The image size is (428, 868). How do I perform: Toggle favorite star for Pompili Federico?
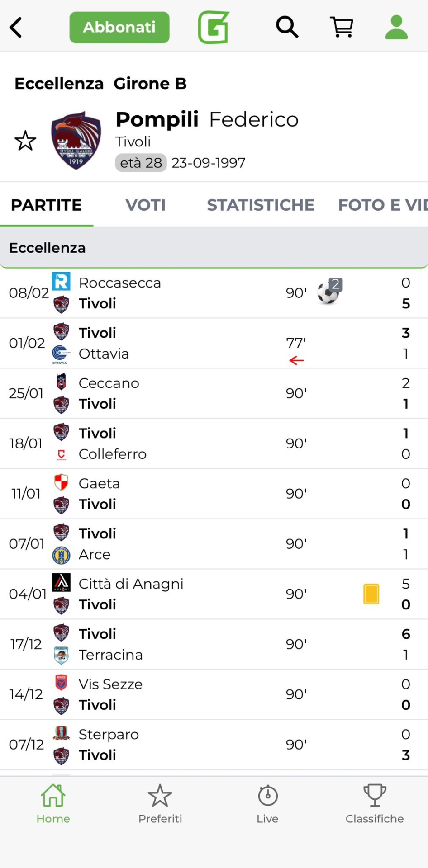click(25, 141)
